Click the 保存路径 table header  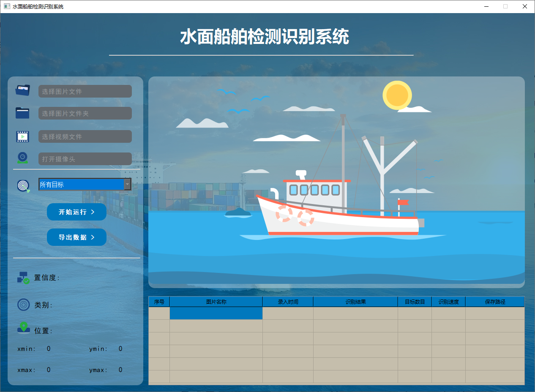click(x=494, y=301)
